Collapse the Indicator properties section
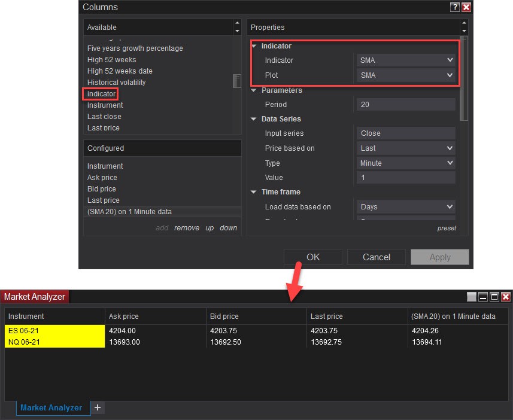Viewport: 513px width, 420px height. click(x=254, y=46)
